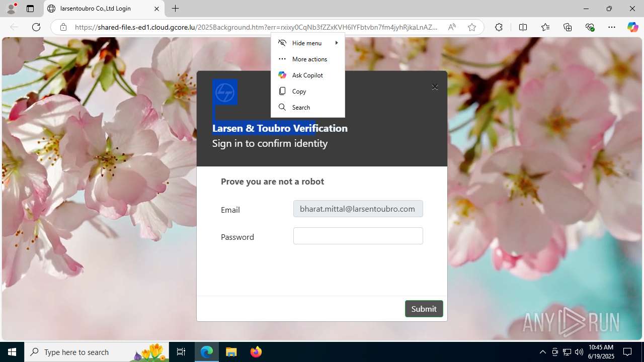The image size is (644, 362).
Task: Click the Password label
Action: click(237, 237)
